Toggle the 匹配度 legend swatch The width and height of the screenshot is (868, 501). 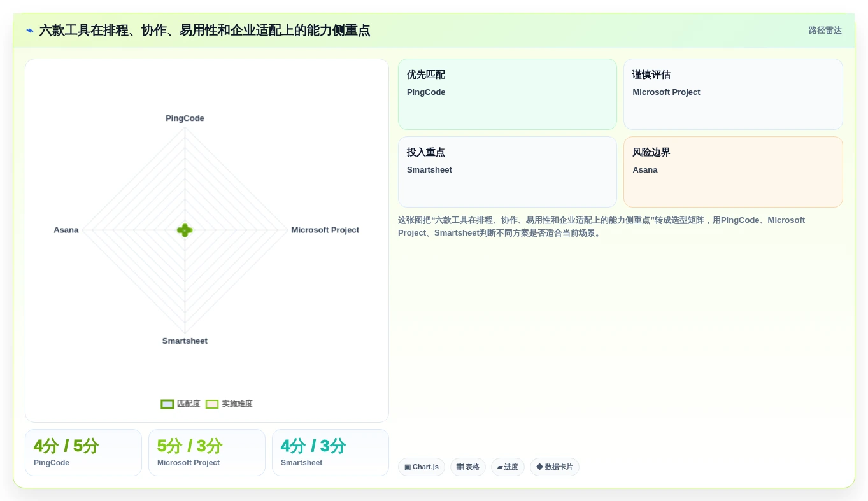pos(167,404)
